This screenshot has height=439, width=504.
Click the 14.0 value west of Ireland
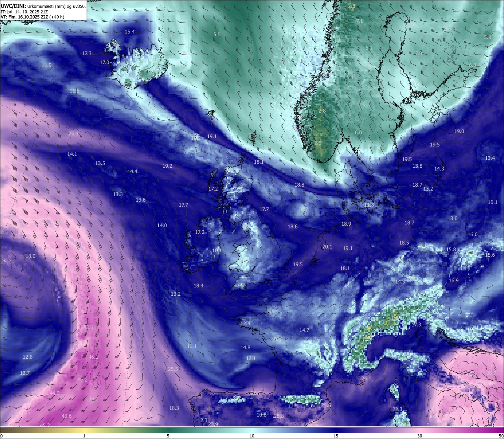[162, 225]
